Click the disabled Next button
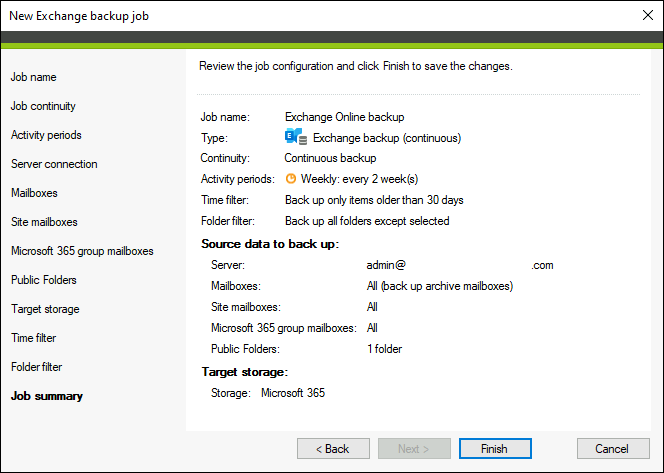Viewport: 664px width, 473px height. pos(414,449)
